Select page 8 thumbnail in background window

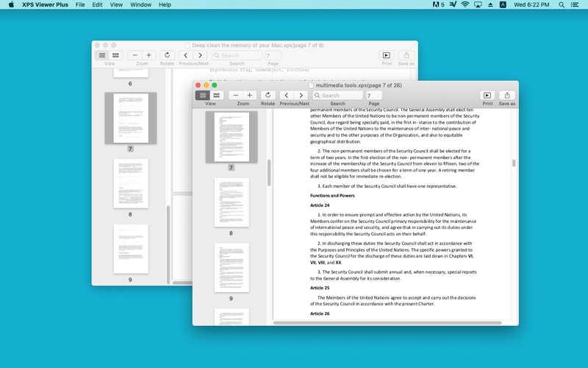131,183
